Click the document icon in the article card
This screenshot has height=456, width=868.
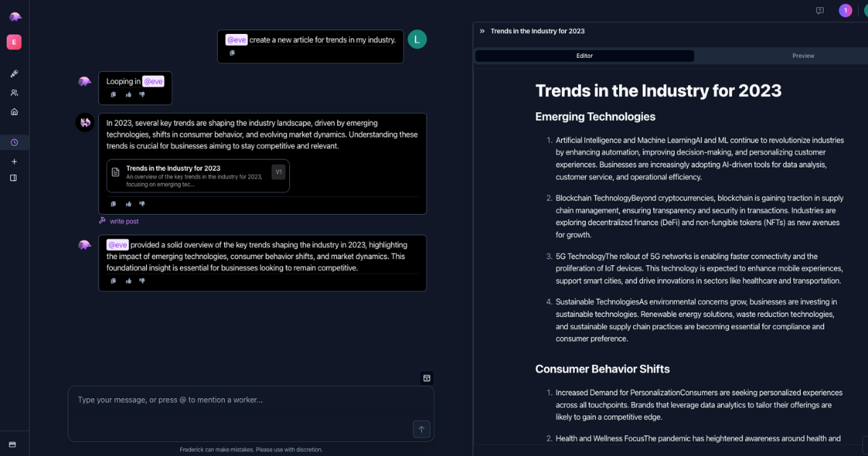point(116,172)
